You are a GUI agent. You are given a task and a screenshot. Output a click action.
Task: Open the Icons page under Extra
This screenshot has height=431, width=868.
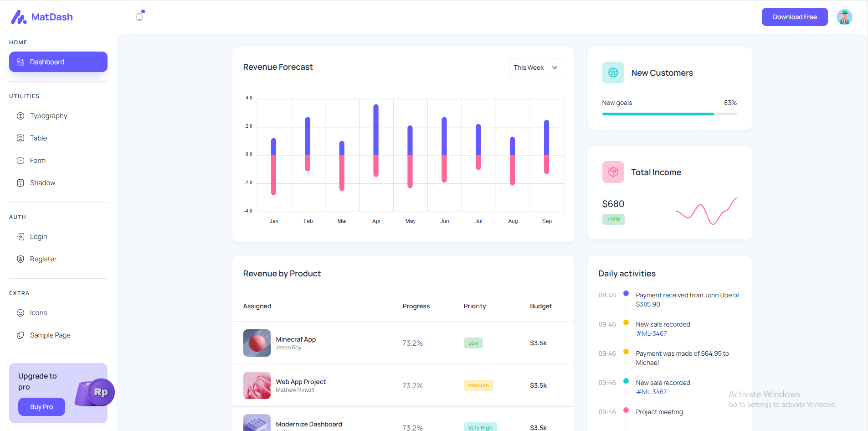pyautogui.click(x=38, y=312)
